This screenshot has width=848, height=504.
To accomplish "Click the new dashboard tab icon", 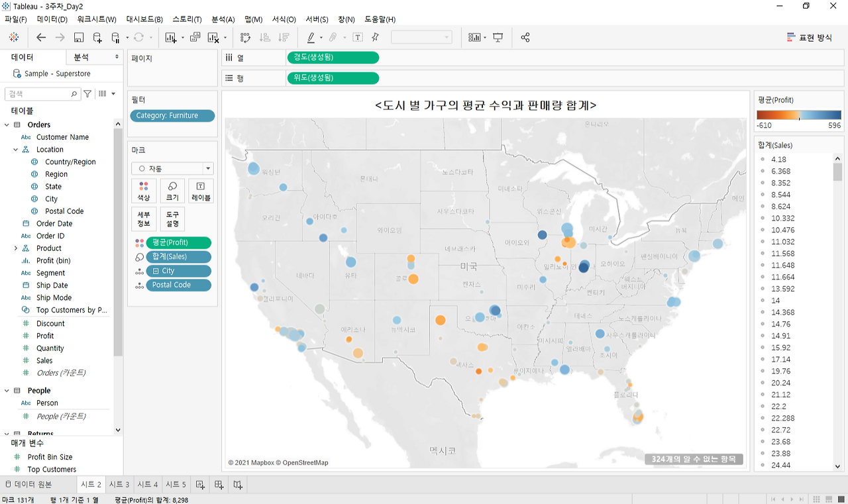I will coord(219,485).
